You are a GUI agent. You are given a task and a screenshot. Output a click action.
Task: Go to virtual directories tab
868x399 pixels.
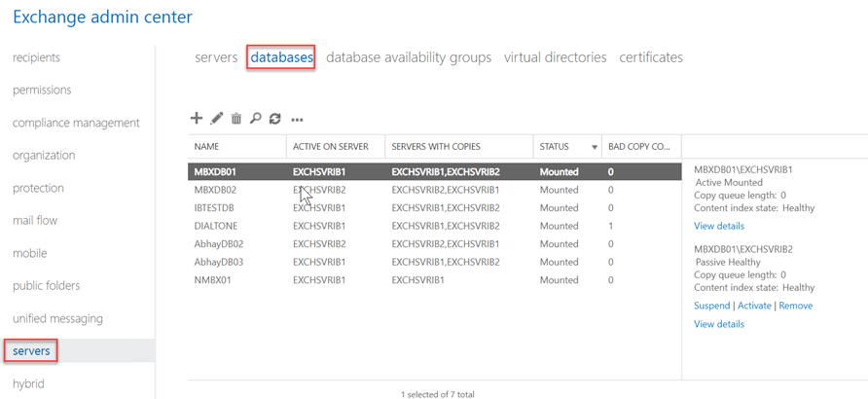[x=556, y=57]
